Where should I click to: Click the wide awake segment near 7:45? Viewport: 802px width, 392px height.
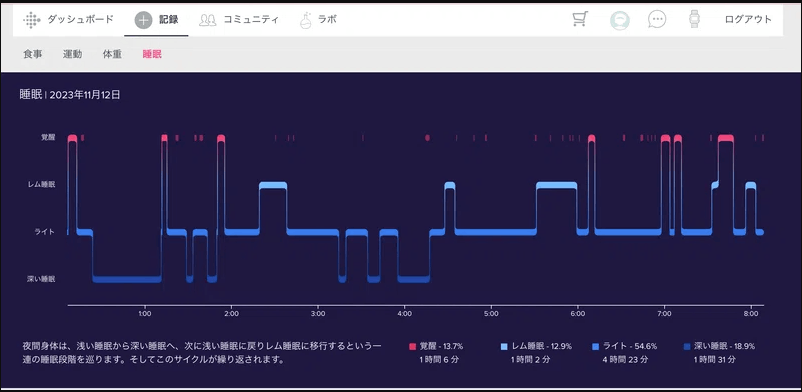[726, 138]
